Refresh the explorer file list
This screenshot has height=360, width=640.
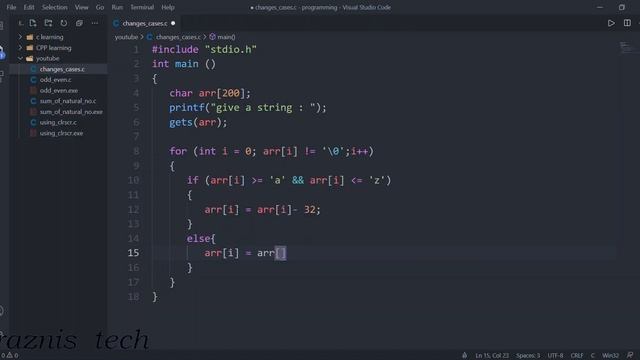click(x=64, y=23)
